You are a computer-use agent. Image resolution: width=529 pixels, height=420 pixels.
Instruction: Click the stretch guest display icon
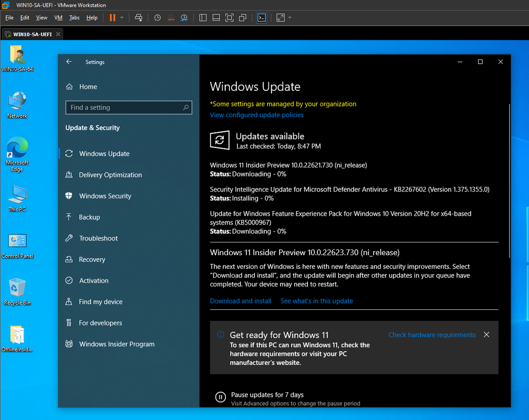pos(281,17)
